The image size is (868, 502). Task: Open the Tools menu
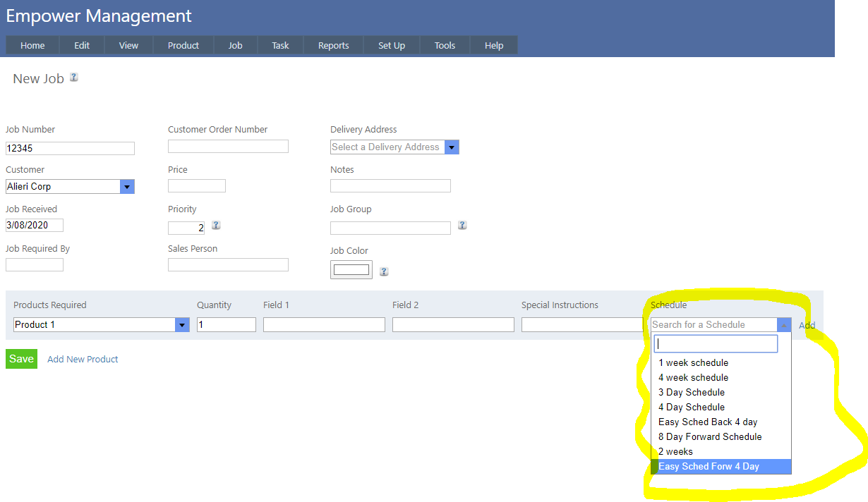pyautogui.click(x=445, y=46)
